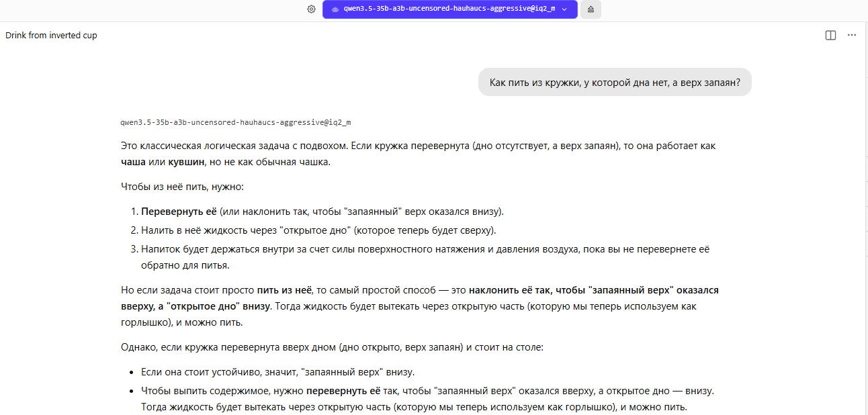
Task: Click list item 1 "Перевернуть её"
Action: tap(322, 212)
